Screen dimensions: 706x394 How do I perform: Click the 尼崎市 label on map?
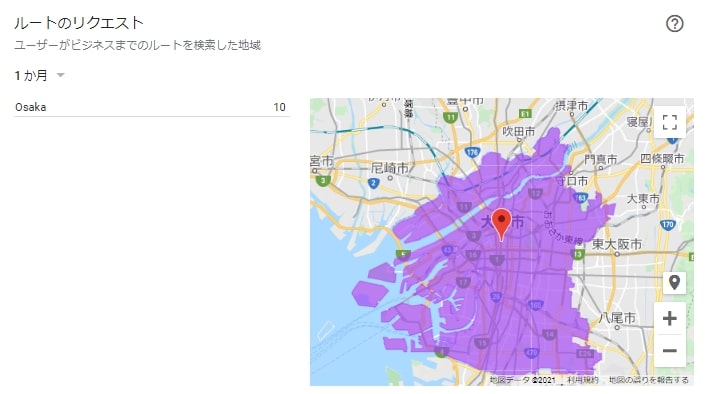tap(389, 168)
